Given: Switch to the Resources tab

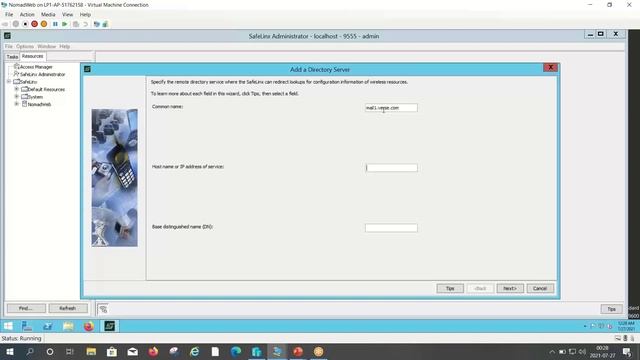Looking at the screenshot, I should tap(33, 56).
